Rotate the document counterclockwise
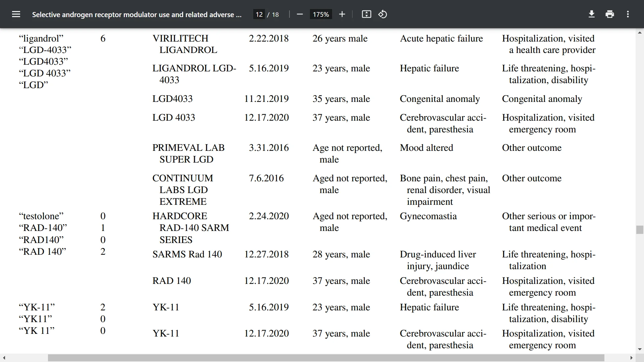 [x=383, y=14]
